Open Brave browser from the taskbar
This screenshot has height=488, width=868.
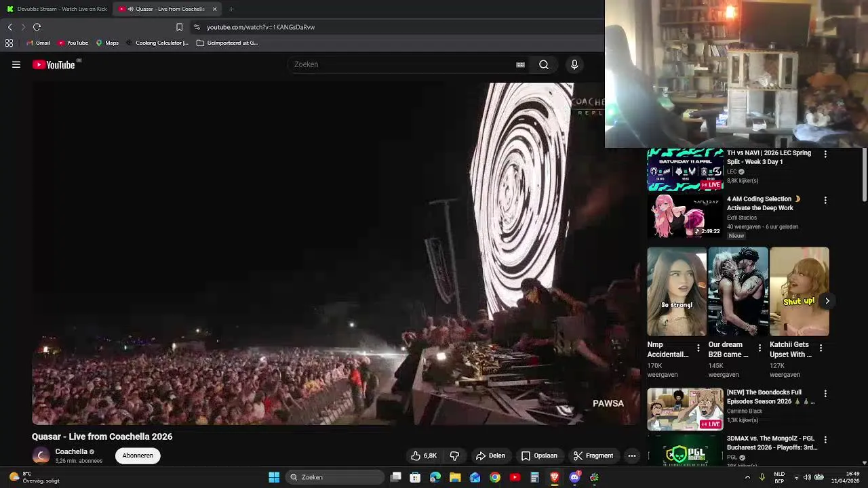554,477
